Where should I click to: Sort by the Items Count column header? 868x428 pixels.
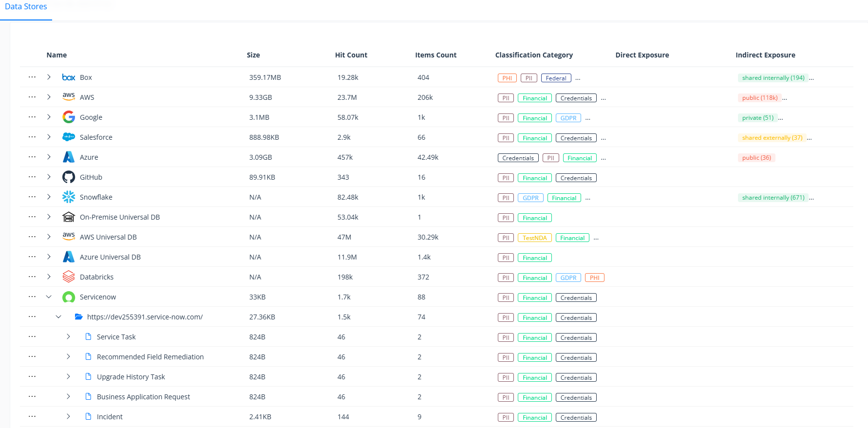(436, 55)
